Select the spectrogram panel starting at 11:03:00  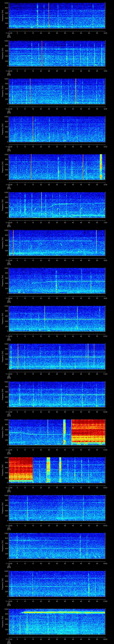57,91
